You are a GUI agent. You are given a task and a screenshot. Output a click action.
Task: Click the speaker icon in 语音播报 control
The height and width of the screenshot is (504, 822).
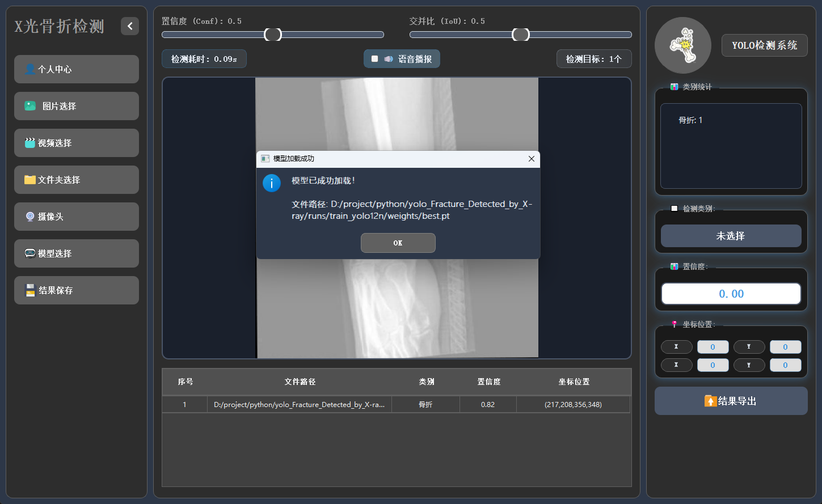pyautogui.click(x=387, y=58)
